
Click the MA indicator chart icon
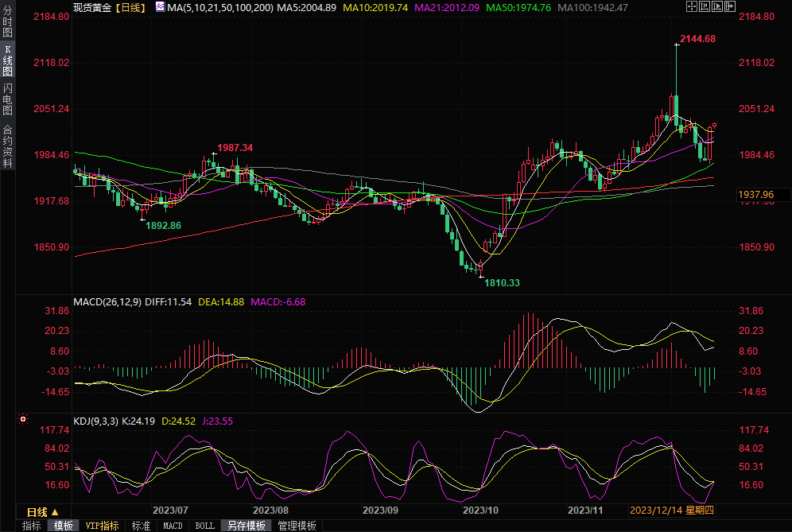click(x=160, y=7)
